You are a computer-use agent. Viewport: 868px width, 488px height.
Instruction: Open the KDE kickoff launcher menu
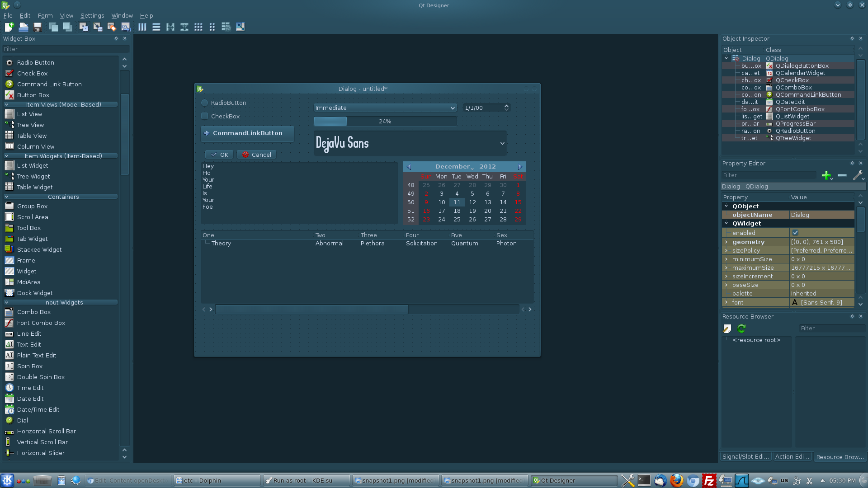[7, 480]
